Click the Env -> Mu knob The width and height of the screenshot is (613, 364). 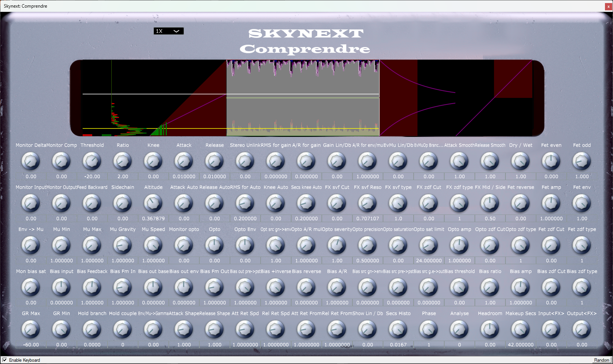pos(31,245)
